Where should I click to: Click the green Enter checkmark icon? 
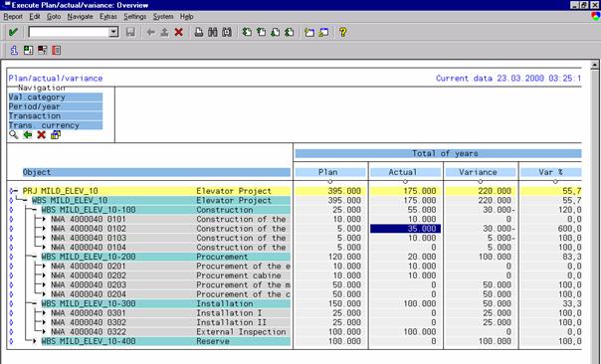point(13,32)
